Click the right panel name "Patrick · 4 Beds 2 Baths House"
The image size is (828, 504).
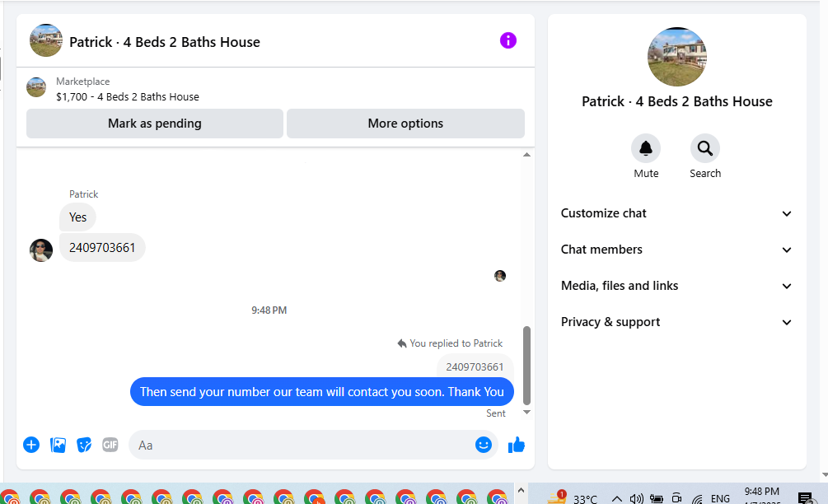point(677,101)
